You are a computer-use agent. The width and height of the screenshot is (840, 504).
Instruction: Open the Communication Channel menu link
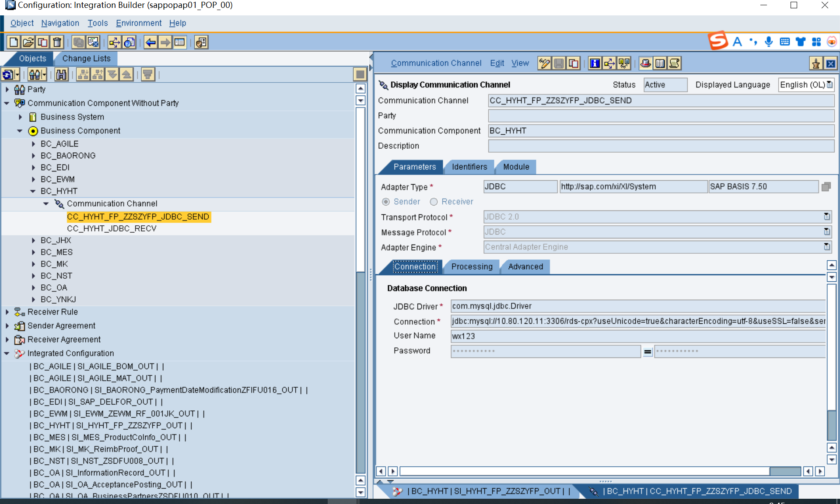click(x=436, y=63)
